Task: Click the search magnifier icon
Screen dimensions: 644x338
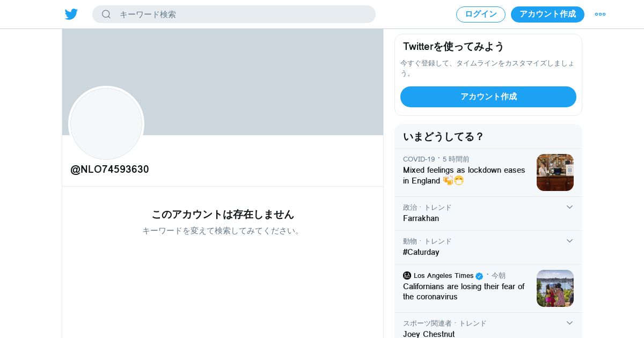Action: [x=106, y=14]
